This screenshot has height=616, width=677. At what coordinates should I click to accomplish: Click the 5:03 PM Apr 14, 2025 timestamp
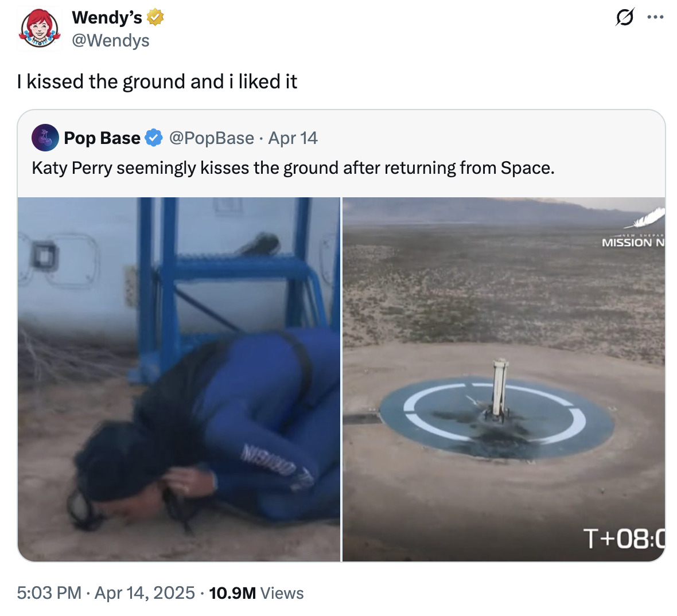106,592
